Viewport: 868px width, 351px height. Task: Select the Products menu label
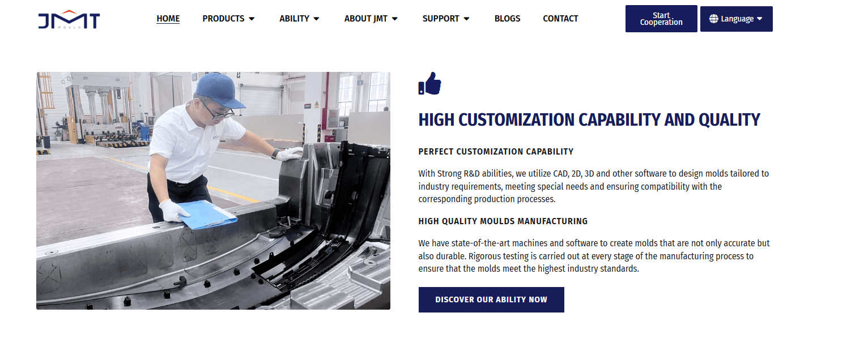223,19
